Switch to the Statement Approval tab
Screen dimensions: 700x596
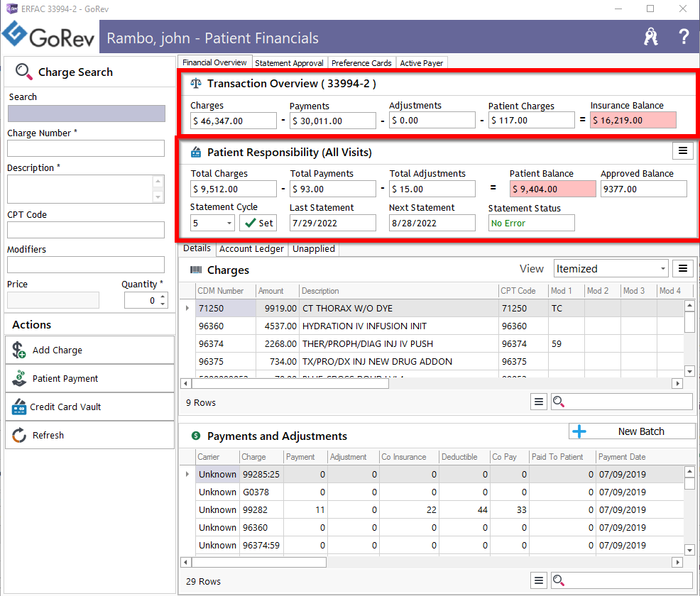point(289,63)
